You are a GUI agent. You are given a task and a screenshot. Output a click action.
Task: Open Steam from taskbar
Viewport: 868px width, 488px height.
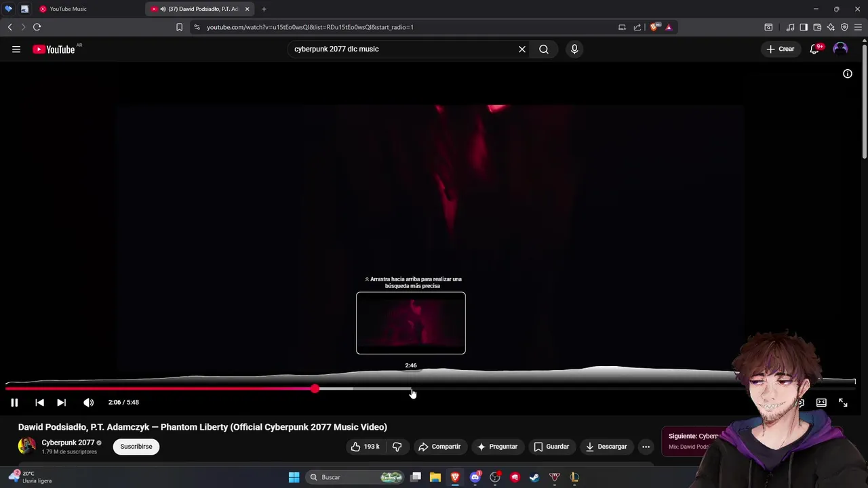(x=534, y=477)
